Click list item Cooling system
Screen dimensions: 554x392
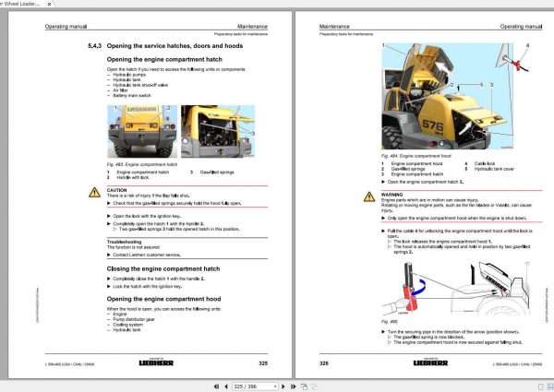coord(128,325)
